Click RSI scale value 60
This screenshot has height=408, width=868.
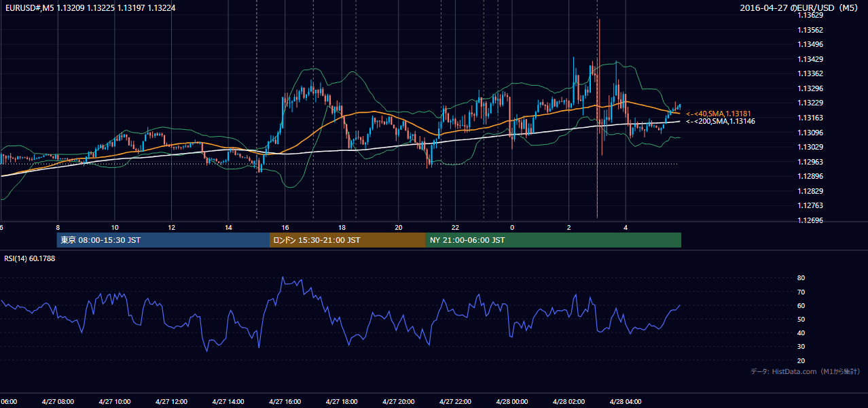pos(801,305)
